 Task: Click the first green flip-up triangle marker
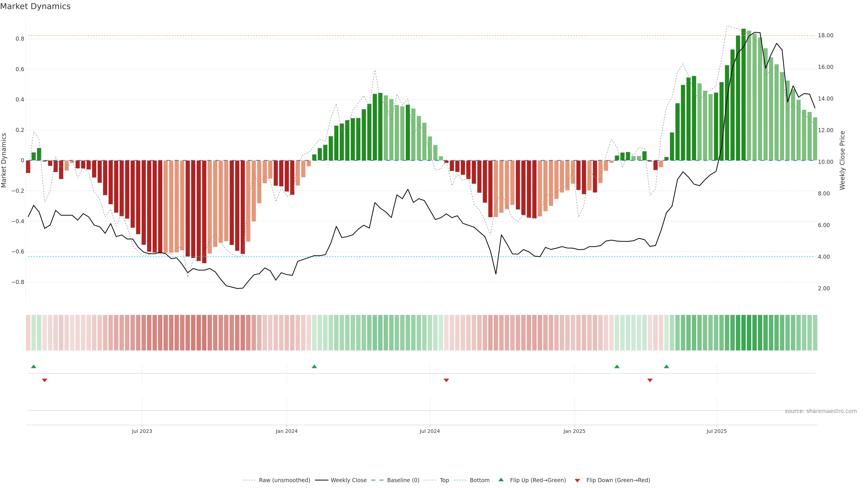(33, 366)
